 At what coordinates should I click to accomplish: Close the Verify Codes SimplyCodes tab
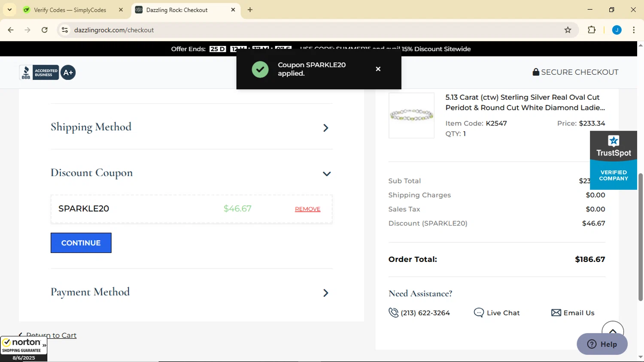pyautogui.click(x=121, y=10)
